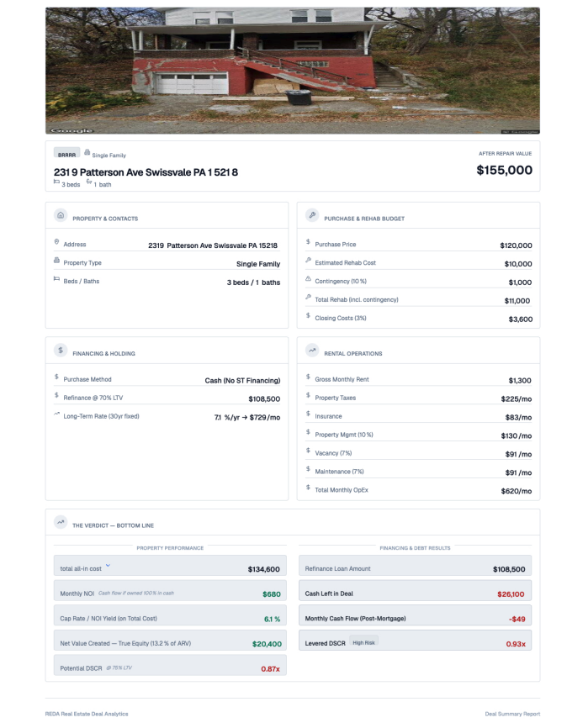Click the $680 Monthly NOI value
This screenshot has width=567, height=728.
click(272, 594)
